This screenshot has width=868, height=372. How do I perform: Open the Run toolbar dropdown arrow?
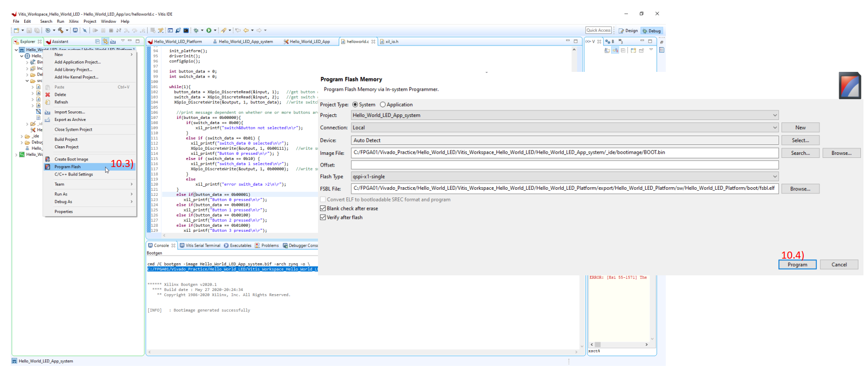click(215, 30)
